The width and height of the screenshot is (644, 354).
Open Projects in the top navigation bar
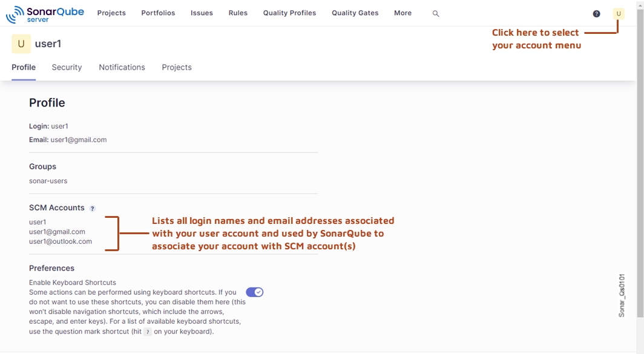(111, 13)
